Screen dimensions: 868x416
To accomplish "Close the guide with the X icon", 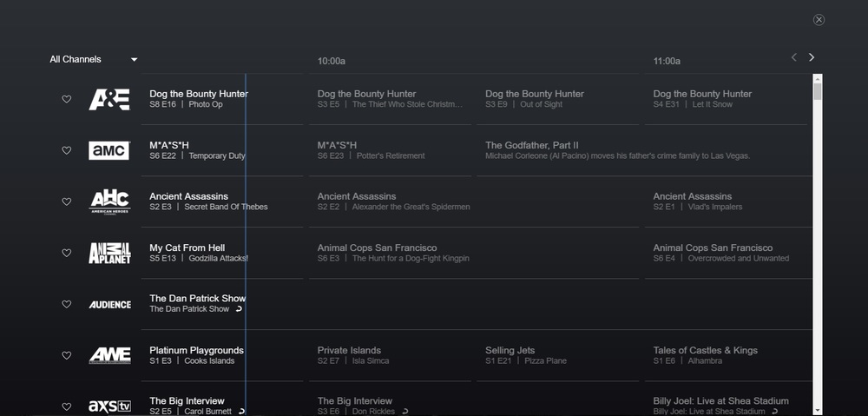I will point(819,20).
